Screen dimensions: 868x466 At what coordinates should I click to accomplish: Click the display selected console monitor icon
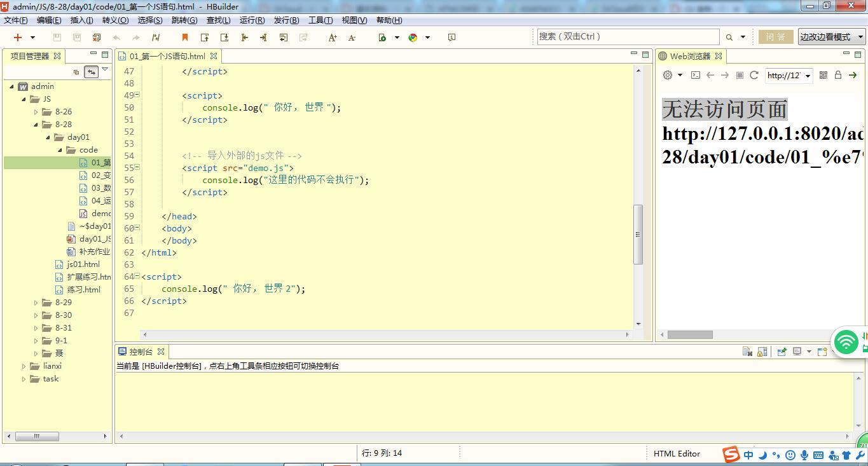797,352
